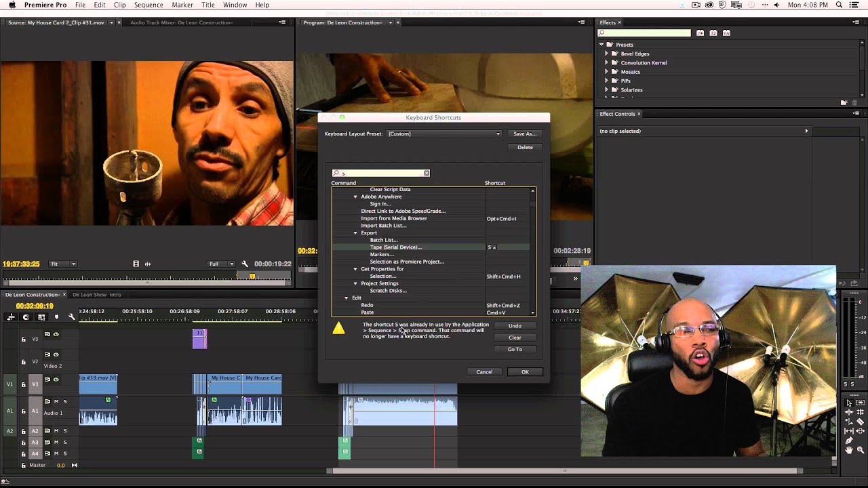The height and width of the screenshot is (488, 868).
Task: Mute audio track A1
Action: pyautogui.click(x=56, y=401)
